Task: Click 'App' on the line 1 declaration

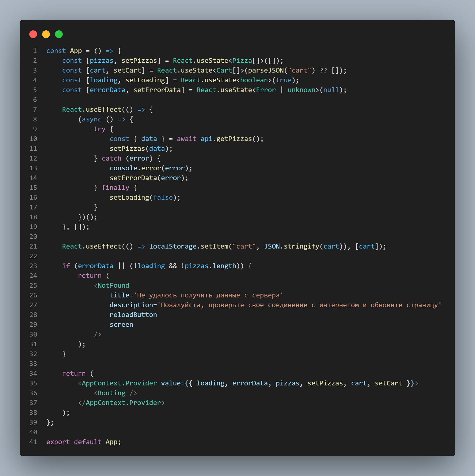Action: (76, 51)
